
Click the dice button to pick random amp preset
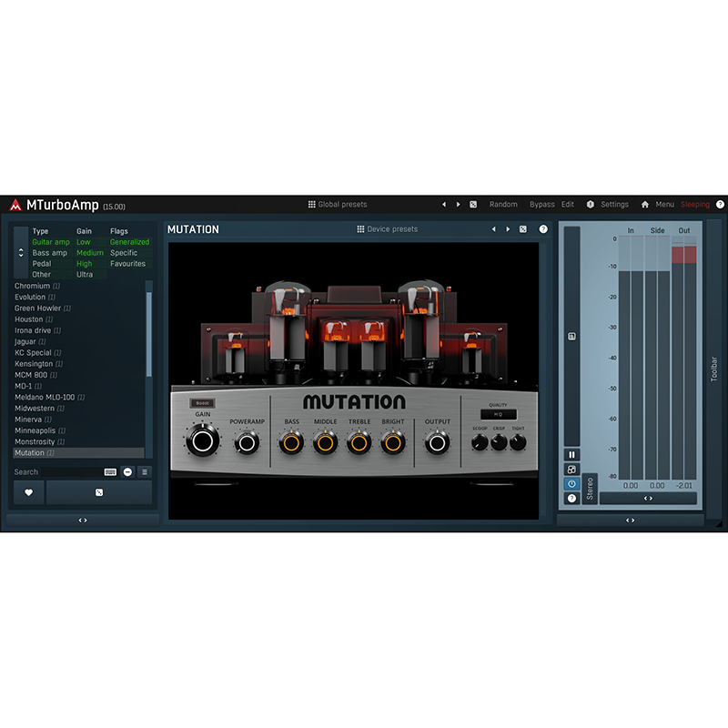click(x=99, y=492)
